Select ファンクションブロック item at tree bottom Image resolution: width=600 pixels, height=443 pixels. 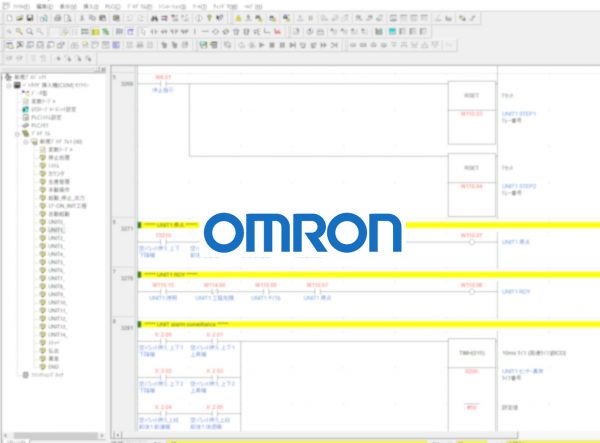point(47,375)
